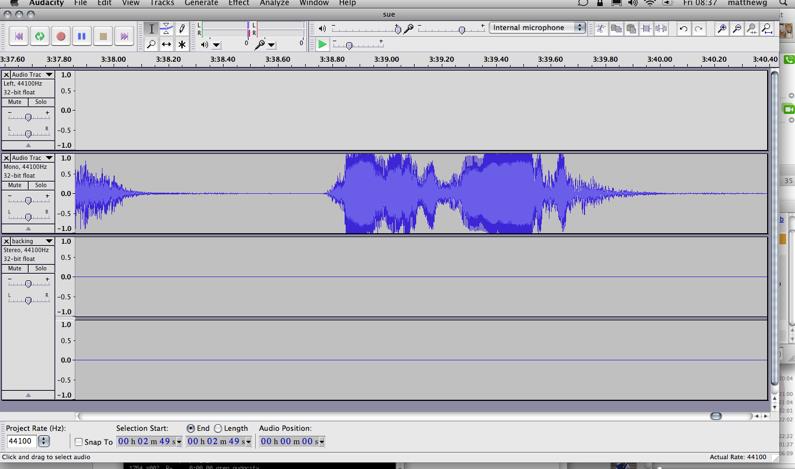Click the Undo arrow icon
Viewport: 795px width, 469px height.
[683, 29]
